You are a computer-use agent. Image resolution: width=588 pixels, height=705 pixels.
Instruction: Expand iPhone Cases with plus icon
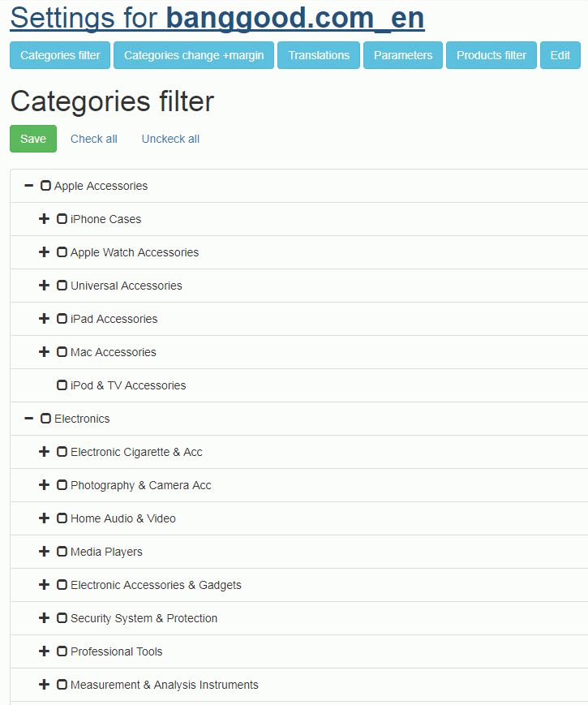coord(44,219)
